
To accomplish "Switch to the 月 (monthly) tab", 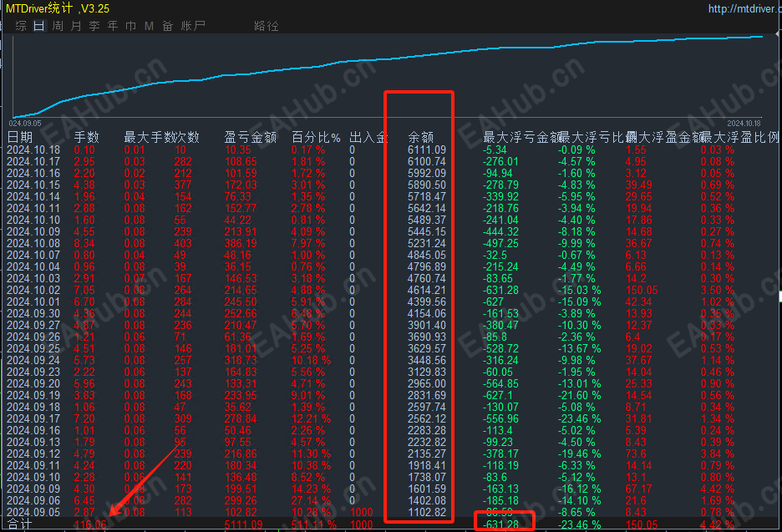I will point(76,26).
